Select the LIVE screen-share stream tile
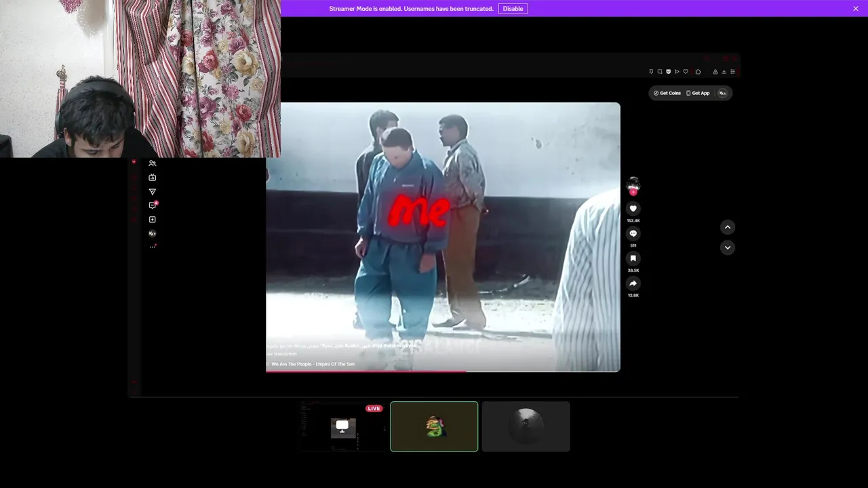This screenshot has height=488, width=868. point(342,426)
